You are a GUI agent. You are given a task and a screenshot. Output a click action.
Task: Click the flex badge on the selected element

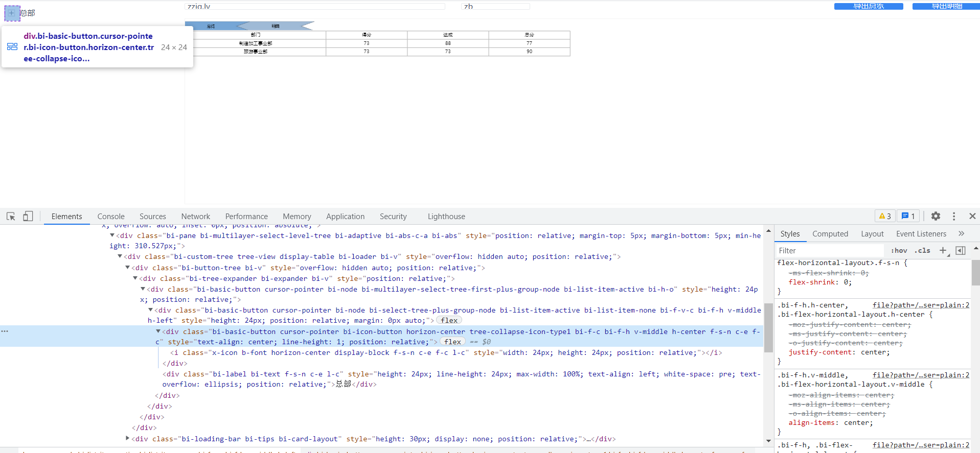453,342
